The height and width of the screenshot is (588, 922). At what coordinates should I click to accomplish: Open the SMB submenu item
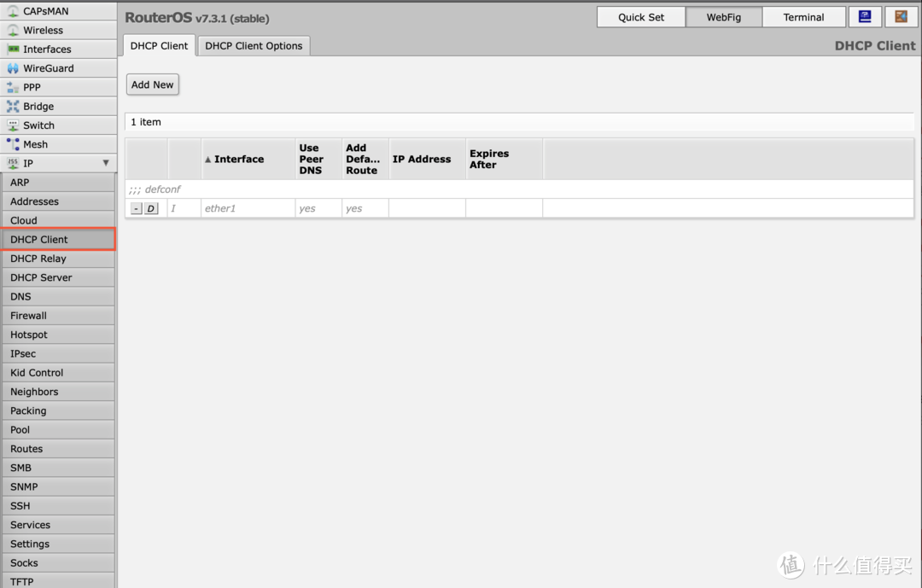point(58,468)
